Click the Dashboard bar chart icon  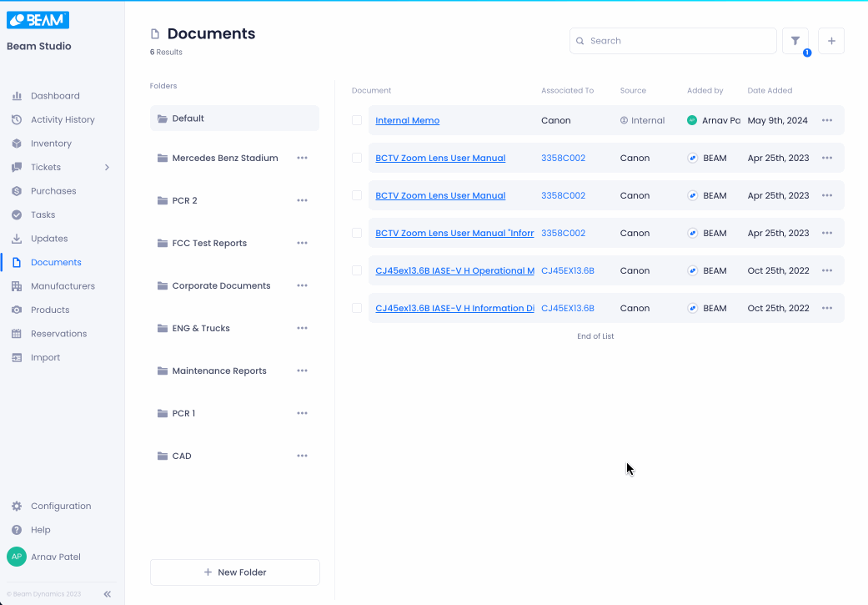(x=17, y=96)
